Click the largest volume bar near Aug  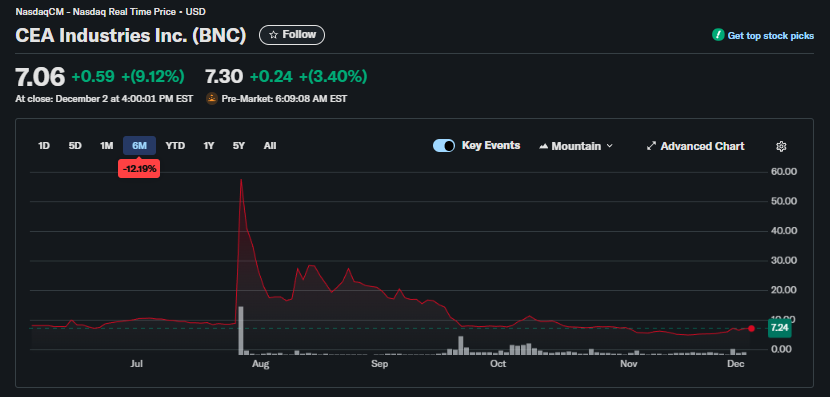pos(241,330)
